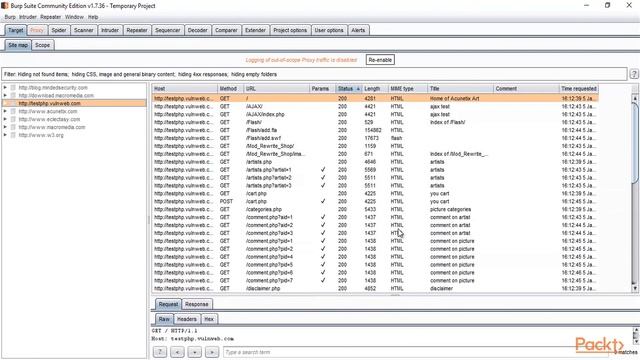Click the Filter settings bar

[314, 74]
